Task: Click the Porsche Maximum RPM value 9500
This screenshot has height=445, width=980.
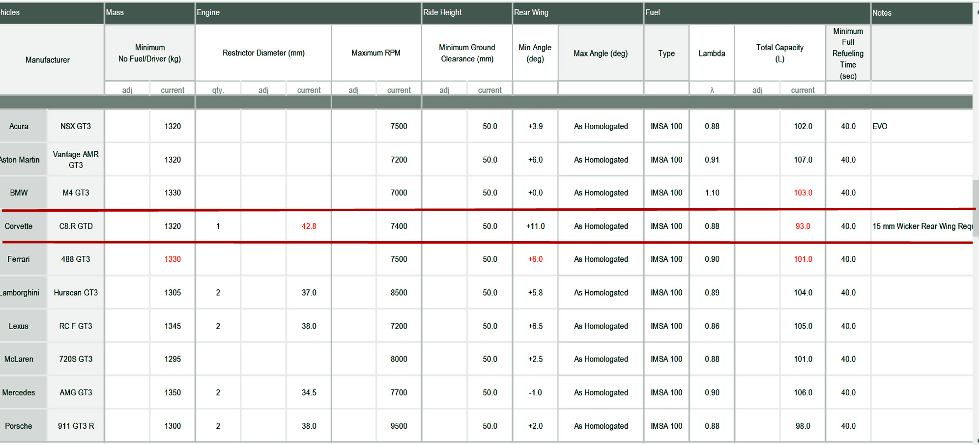Action: tap(399, 426)
